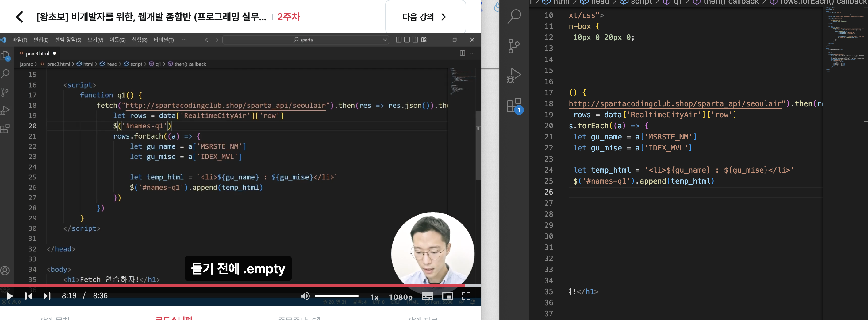This screenshot has width=868, height=320.
Task: Open the Accounts icon in the video's activity bar
Action: pyautogui.click(x=6, y=270)
